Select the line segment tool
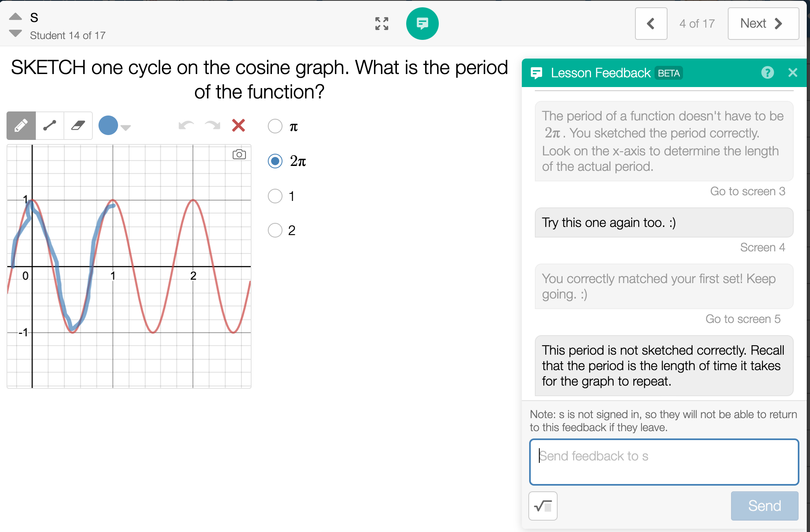This screenshot has height=532, width=810. (x=50, y=126)
